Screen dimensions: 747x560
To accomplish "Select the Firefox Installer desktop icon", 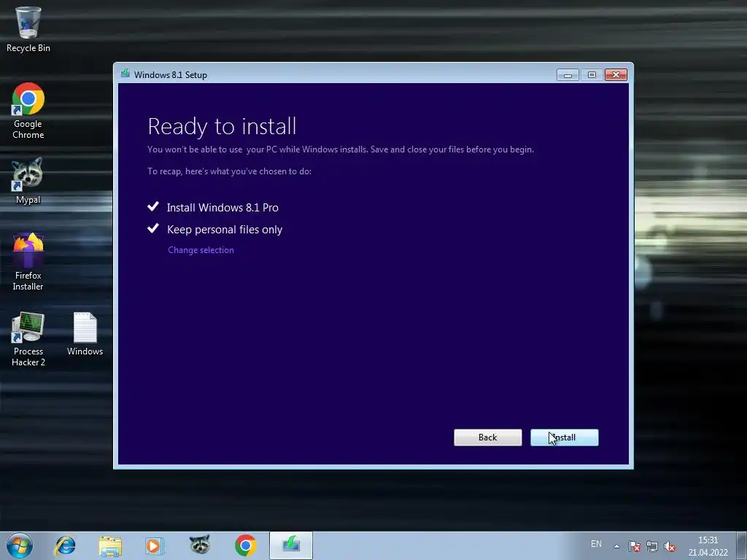I will pyautogui.click(x=28, y=262).
